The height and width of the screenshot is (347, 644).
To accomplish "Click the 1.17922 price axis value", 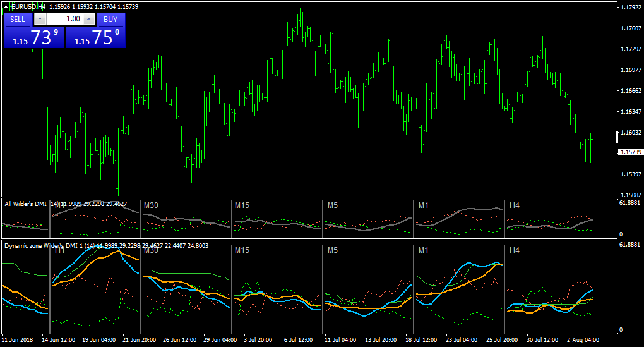I will click(x=631, y=8).
